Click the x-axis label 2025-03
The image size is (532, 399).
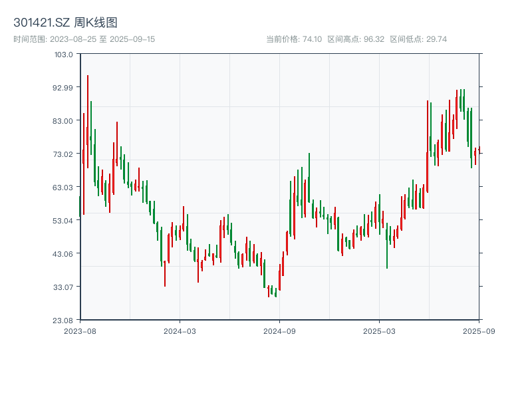(x=379, y=331)
